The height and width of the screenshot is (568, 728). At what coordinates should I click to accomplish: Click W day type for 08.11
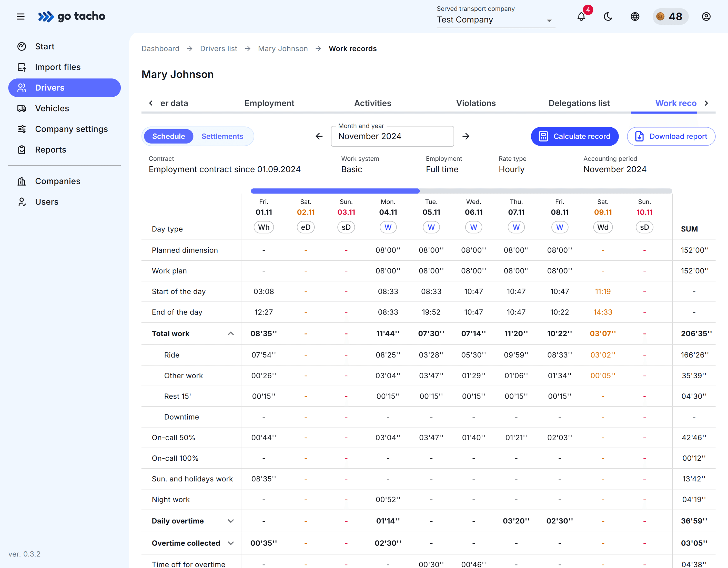560,227
